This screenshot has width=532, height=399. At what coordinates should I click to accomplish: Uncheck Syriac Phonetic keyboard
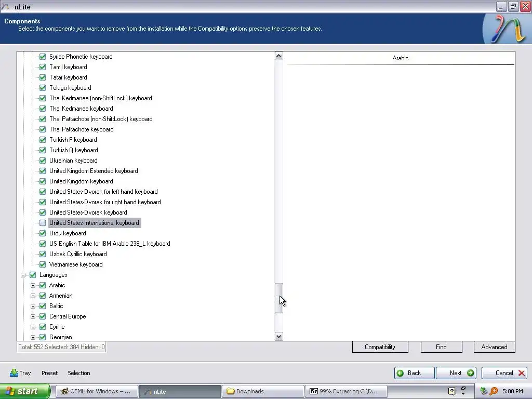43,57
